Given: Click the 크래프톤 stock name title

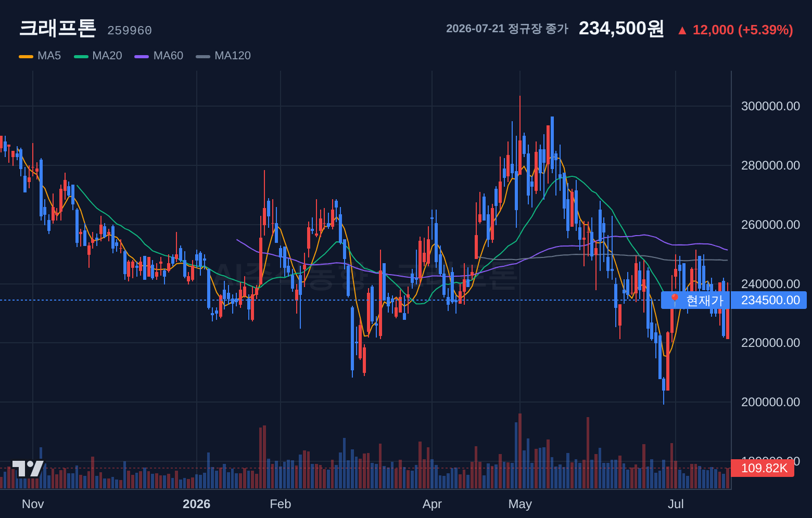Looking at the screenshot, I should click(57, 28).
